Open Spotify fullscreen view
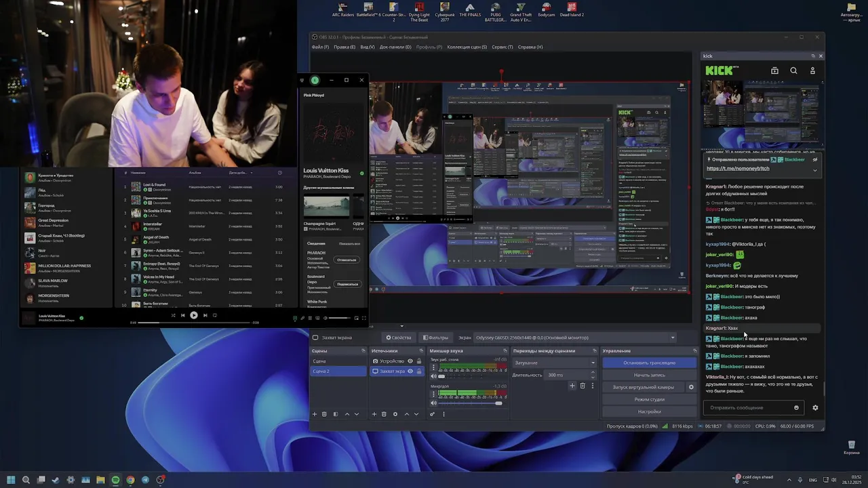 tap(364, 318)
